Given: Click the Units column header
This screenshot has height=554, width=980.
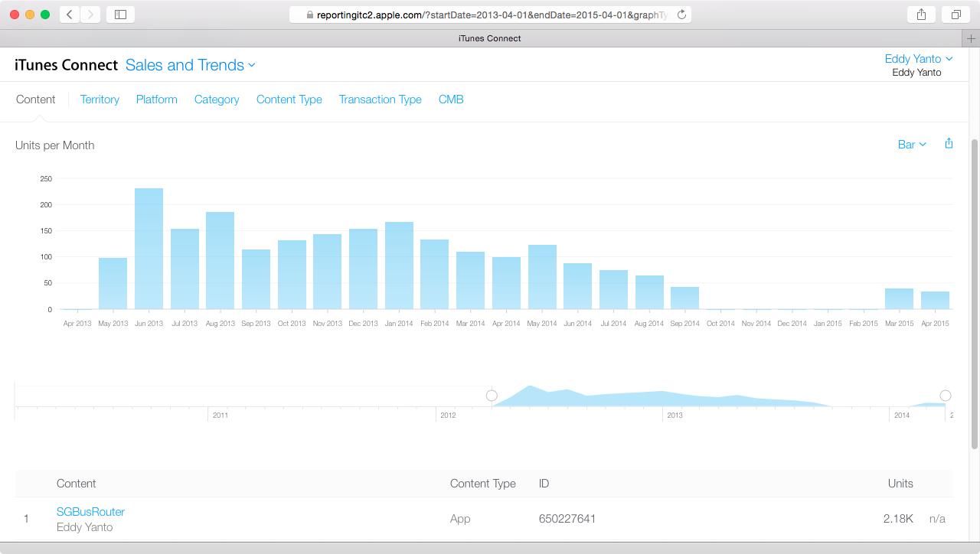Looking at the screenshot, I should click(x=900, y=484).
